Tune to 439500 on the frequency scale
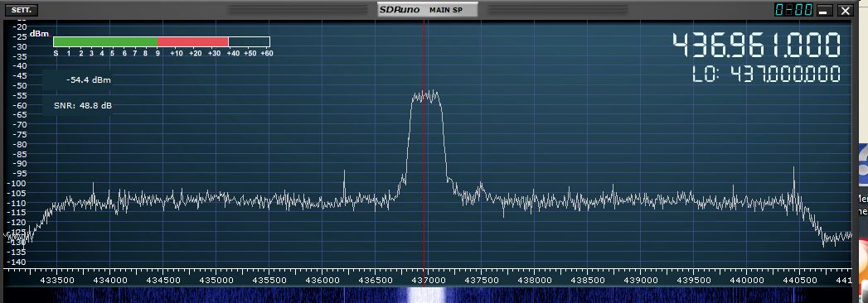The image size is (868, 303). click(694, 281)
